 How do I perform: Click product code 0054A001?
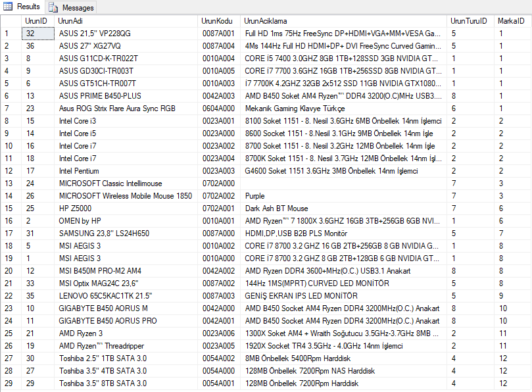point(219,383)
